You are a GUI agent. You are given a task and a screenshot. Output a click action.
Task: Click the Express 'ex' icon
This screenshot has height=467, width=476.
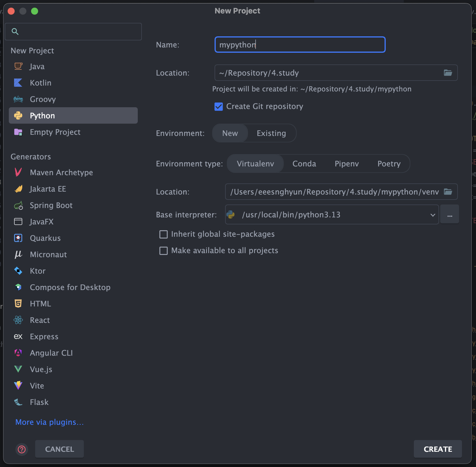pyautogui.click(x=18, y=336)
